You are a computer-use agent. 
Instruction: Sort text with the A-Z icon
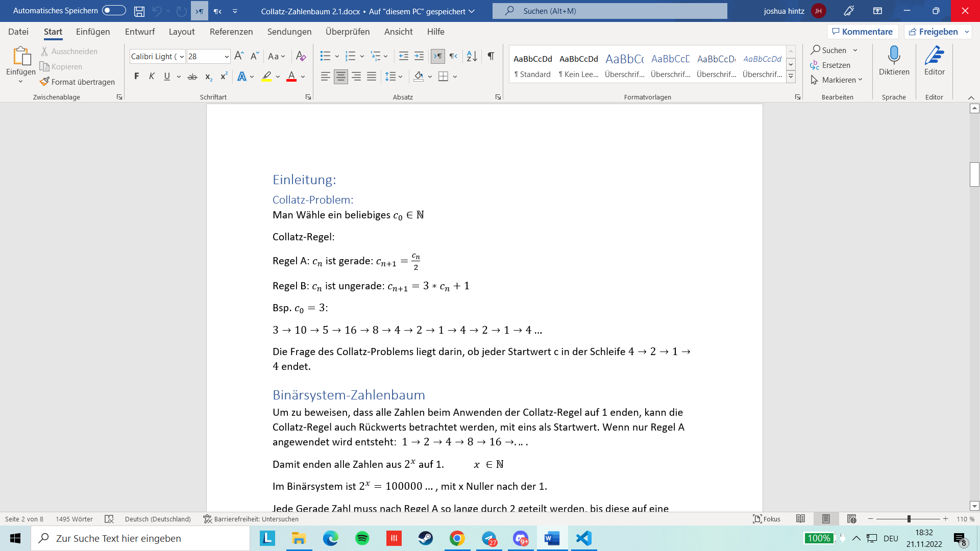pos(472,56)
